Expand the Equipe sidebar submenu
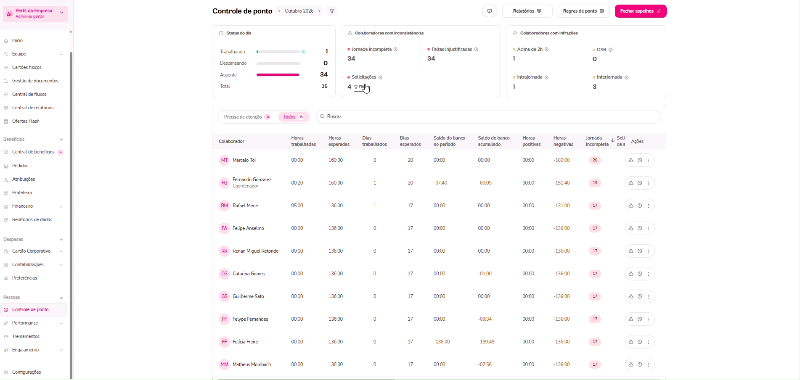Viewport: 800px width, 380px height. (61, 54)
